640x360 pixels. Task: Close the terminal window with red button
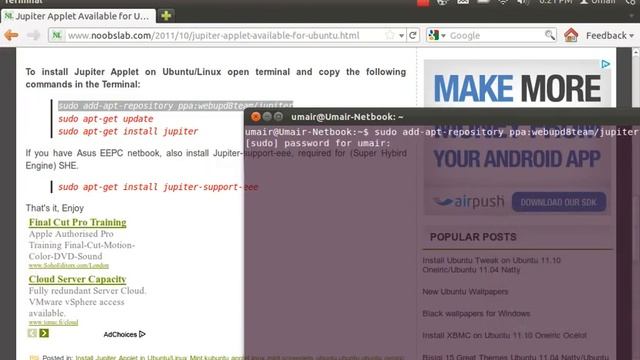[x=256, y=117]
